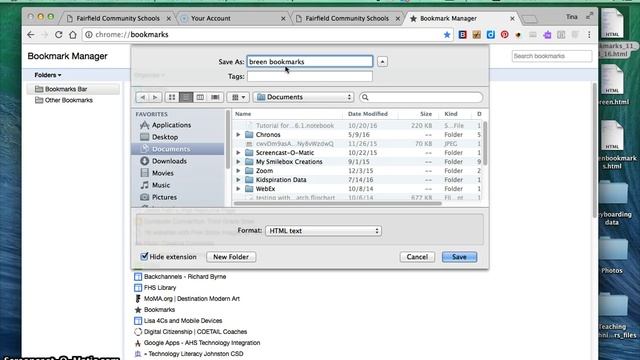This screenshot has height=360, width=640.
Task: Open the Format HTML text dropdown
Action: [323, 231]
